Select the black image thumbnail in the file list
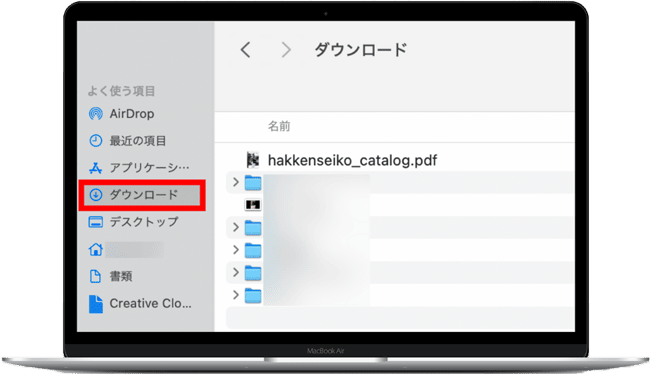Screen dimensions: 650x374 253,204
